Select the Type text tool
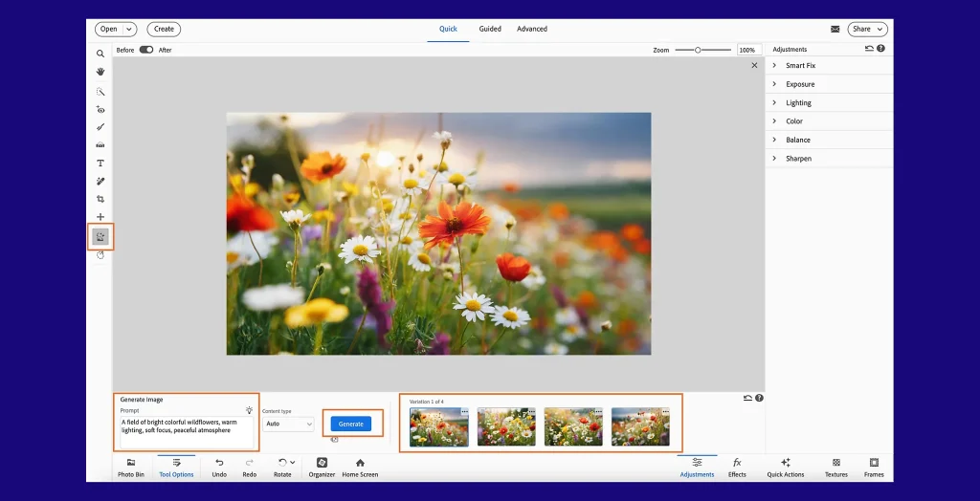980x501 pixels. point(100,163)
